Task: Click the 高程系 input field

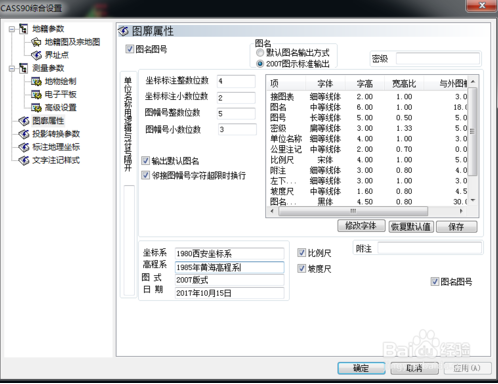Action: 229,267
